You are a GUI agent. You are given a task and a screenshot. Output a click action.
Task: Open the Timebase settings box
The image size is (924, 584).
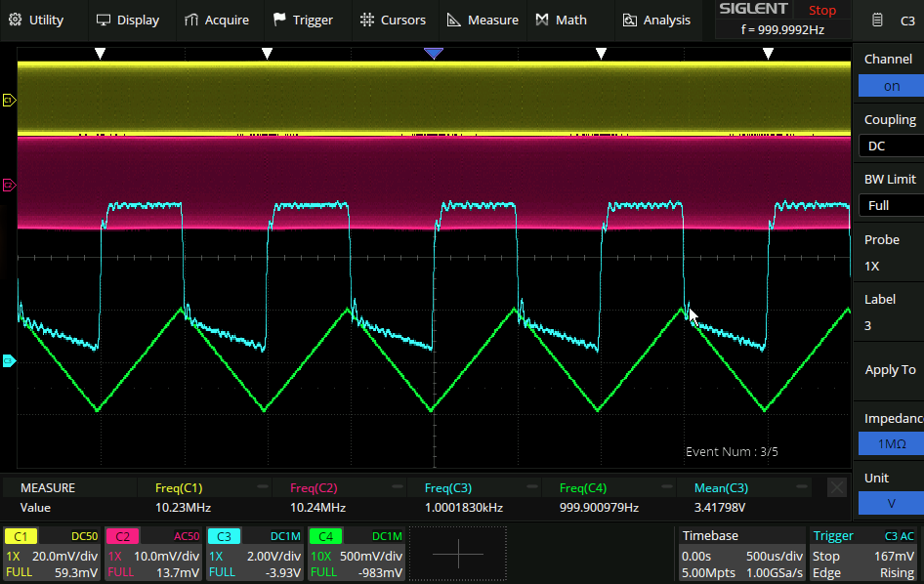(740, 554)
